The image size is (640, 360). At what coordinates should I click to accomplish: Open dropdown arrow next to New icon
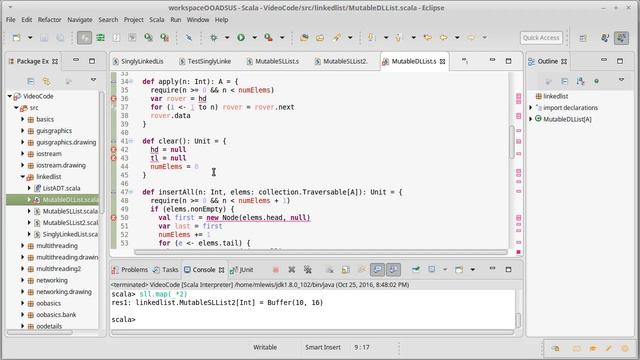click(x=30, y=38)
